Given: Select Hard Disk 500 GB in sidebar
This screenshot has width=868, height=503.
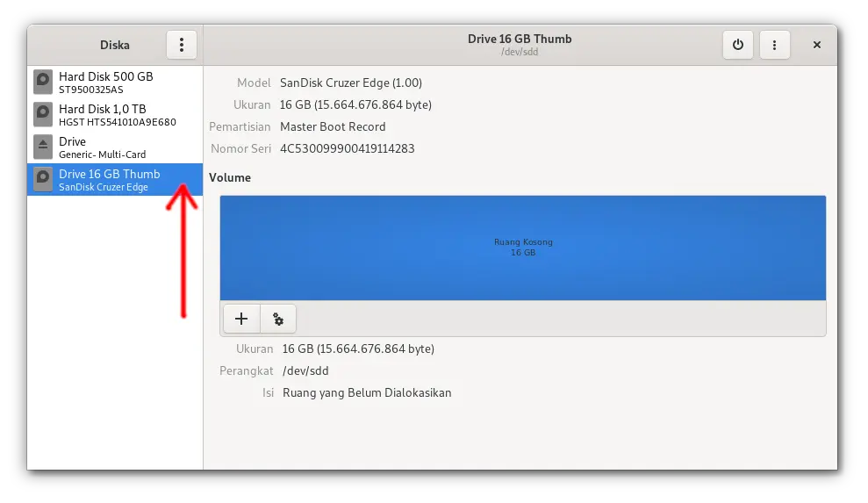Looking at the screenshot, I should click(115, 82).
